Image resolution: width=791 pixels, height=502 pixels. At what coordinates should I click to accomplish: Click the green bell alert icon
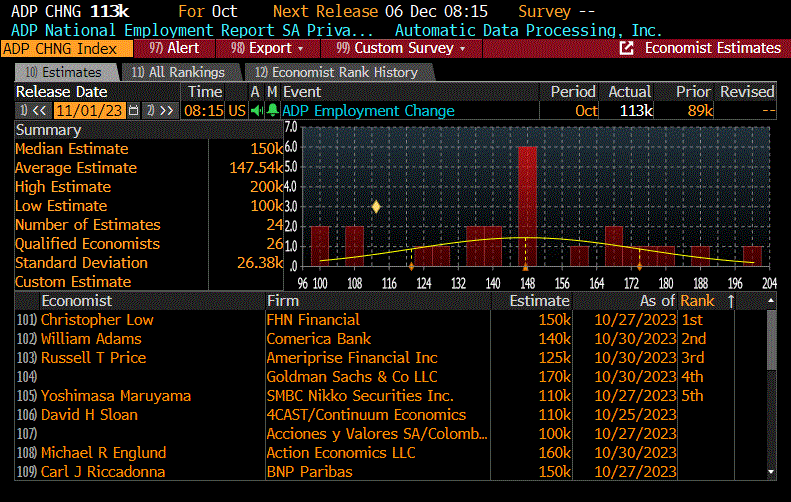[x=272, y=110]
